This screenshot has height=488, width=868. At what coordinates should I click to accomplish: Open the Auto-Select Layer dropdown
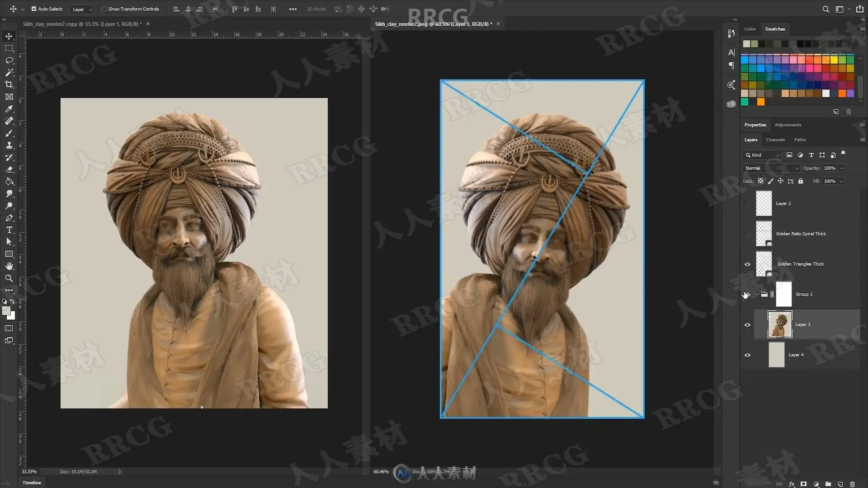coord(82,9)
